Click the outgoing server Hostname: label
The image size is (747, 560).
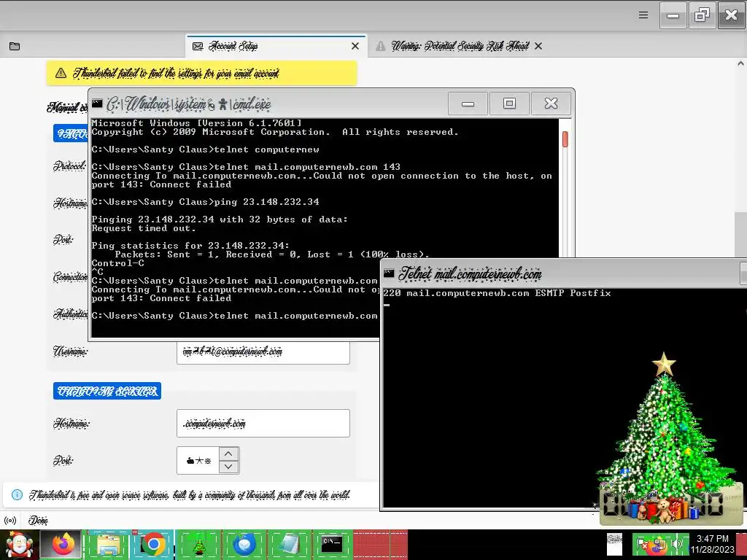[71, 424]
